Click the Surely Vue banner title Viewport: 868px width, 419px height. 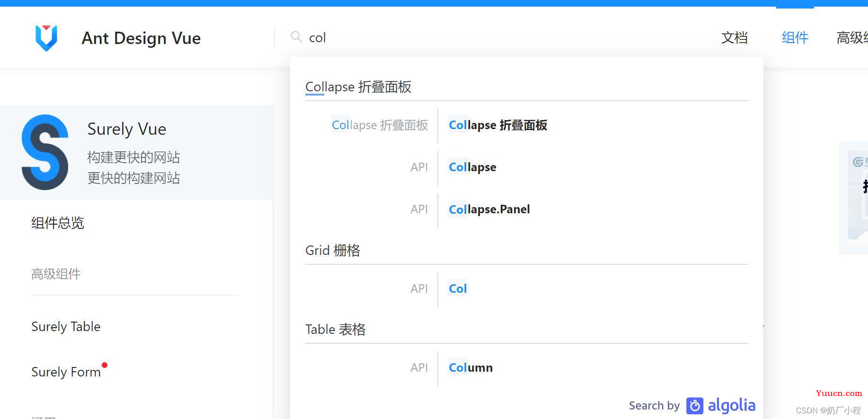[127, 129]
